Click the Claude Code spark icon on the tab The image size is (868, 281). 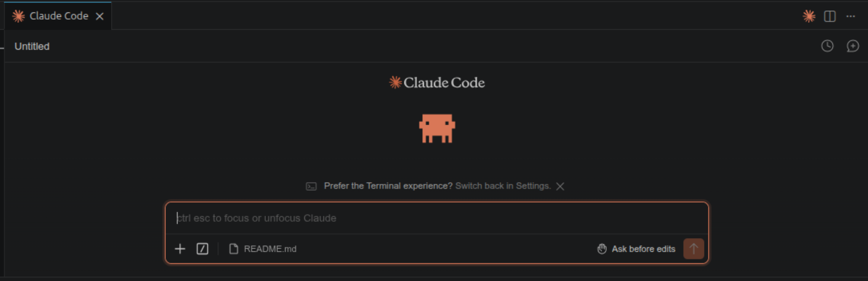click(x=18, y=16)
